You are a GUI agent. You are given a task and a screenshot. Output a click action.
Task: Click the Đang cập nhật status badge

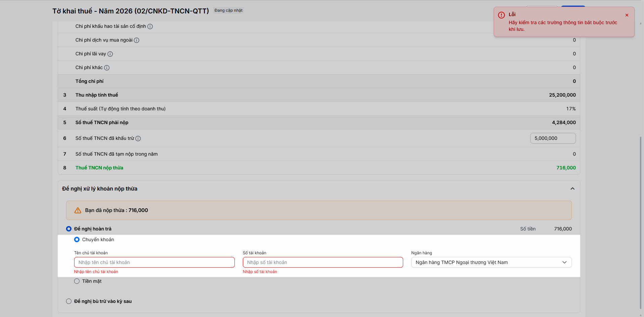click(228, 10)
